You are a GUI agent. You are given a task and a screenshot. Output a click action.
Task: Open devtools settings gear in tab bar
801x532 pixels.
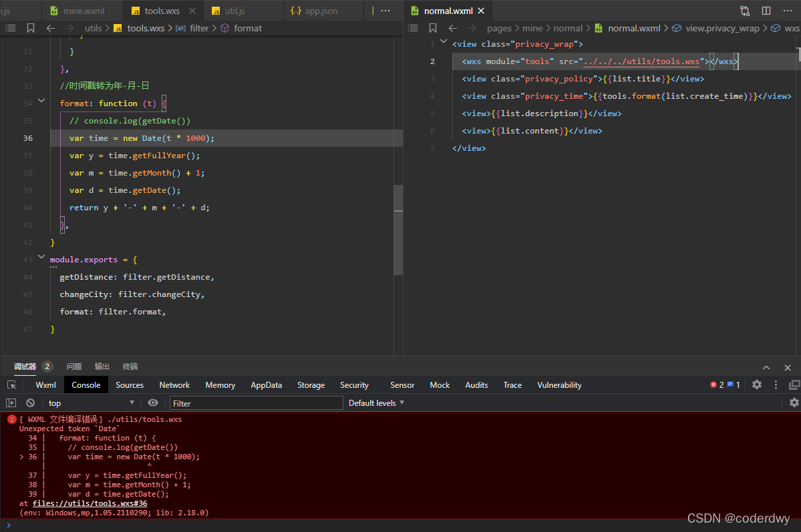(757, 385)
